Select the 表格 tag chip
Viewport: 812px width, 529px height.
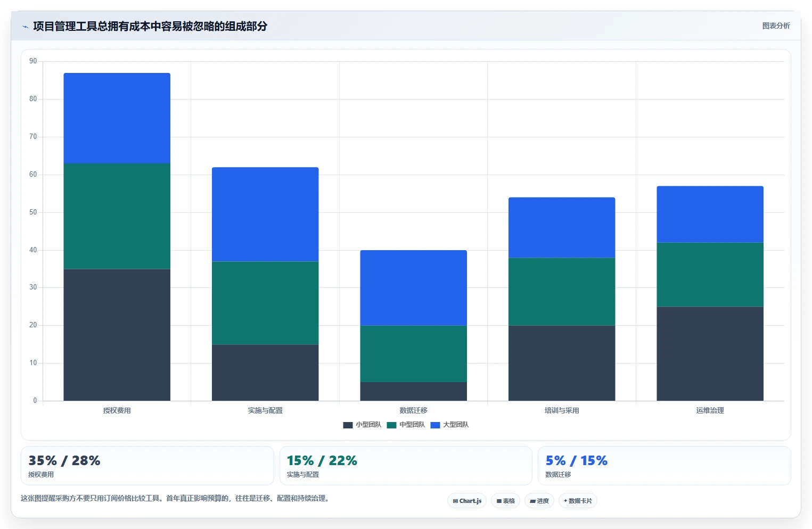[505, 501]
